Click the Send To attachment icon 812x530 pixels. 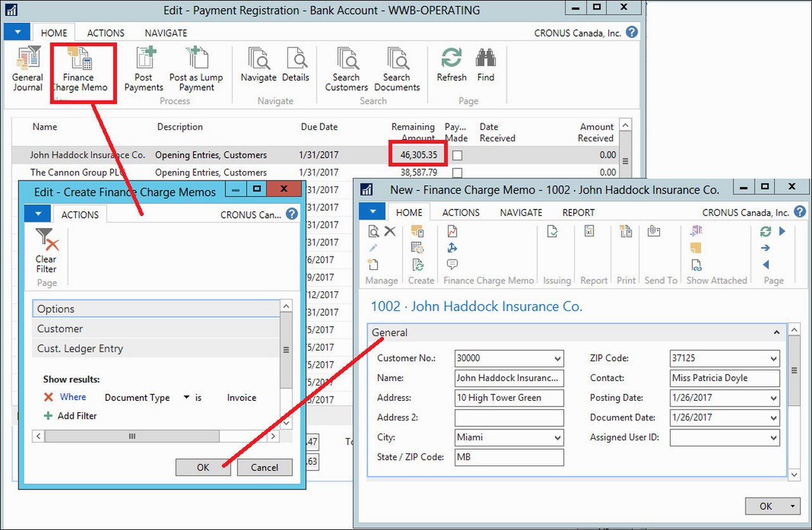point(655,231)
